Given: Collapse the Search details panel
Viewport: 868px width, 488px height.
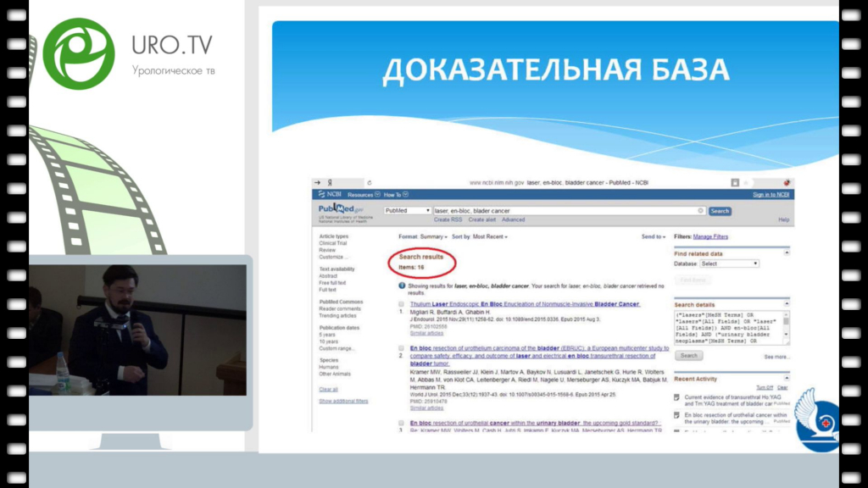Looking at the screenshot, I should pos(787,303).
